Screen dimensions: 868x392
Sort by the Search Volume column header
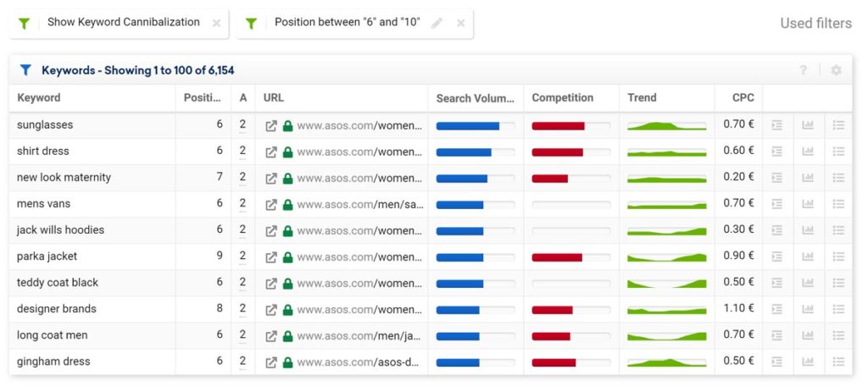pos(475,98)
